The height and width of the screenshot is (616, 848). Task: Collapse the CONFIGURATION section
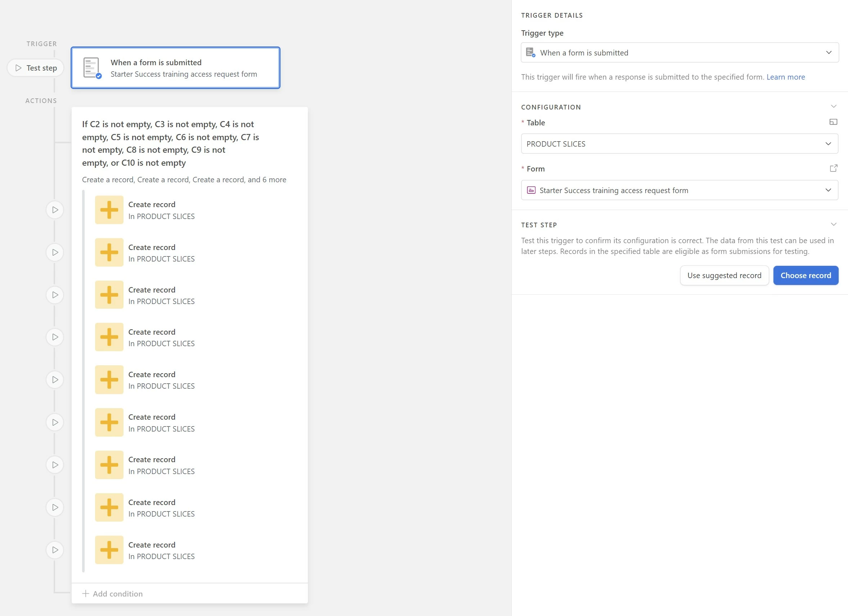(833, 107)
